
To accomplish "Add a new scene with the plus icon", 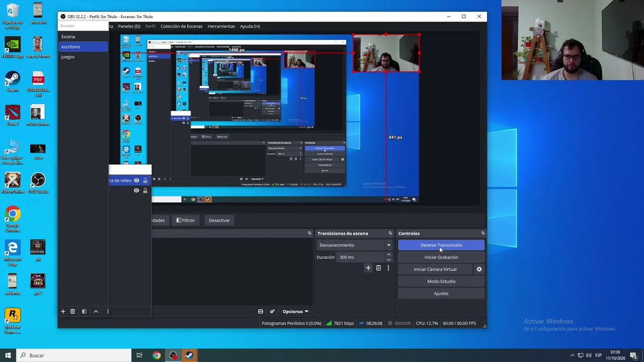I will click(x=63, y=312).
